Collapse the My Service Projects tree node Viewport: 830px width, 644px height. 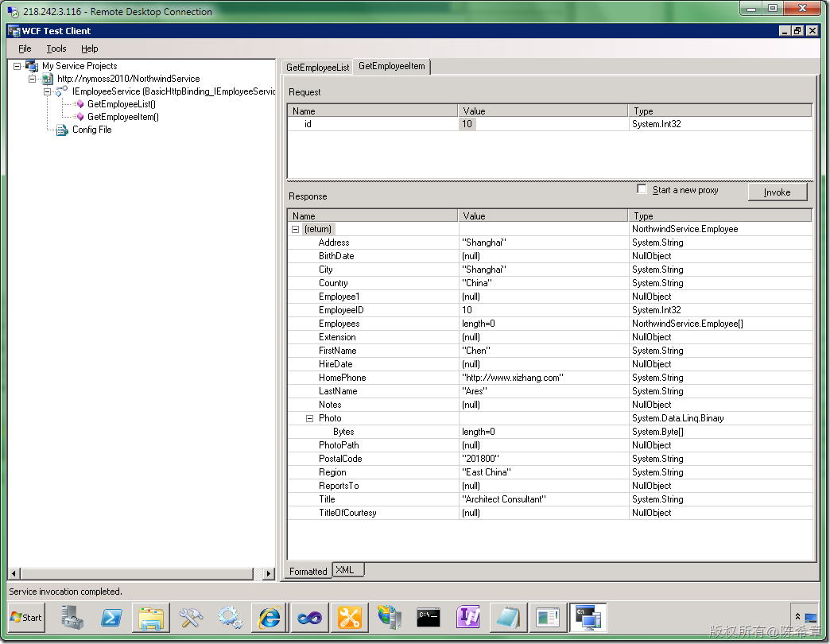click(x=17, y=66)
